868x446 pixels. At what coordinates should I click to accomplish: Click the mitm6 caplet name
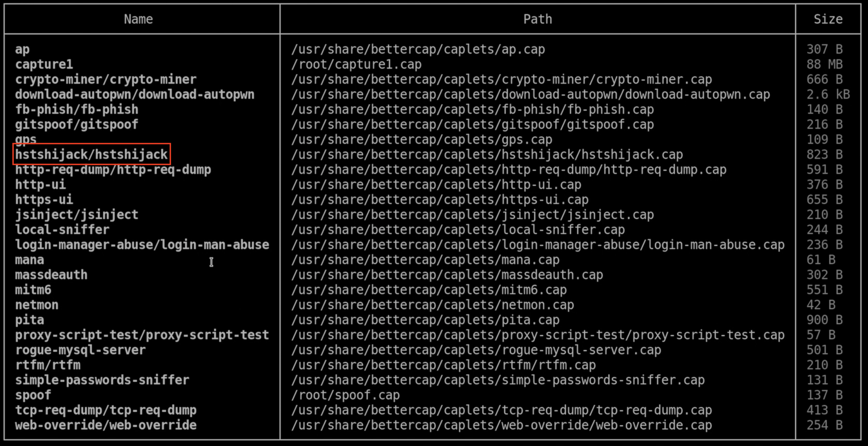[x=33, y=290]
